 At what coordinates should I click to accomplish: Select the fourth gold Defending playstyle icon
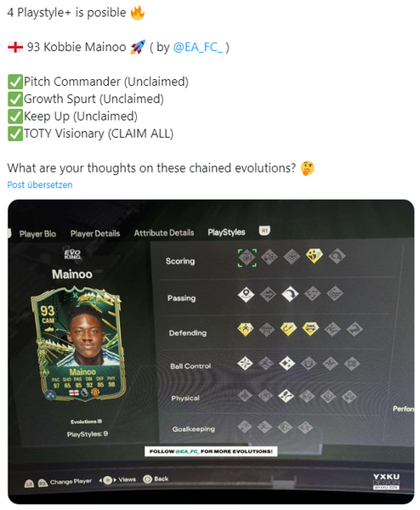310,328
